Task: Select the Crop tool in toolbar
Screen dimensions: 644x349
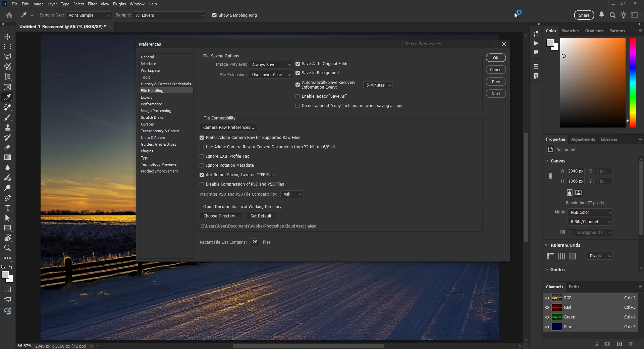Action: click(x=7, y=77)
